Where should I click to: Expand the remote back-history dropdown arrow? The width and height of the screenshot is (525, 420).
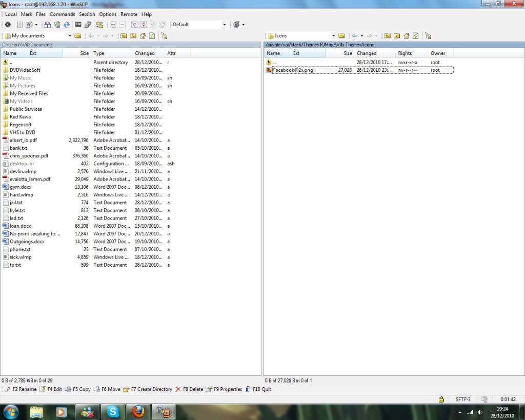pos(362,35)
